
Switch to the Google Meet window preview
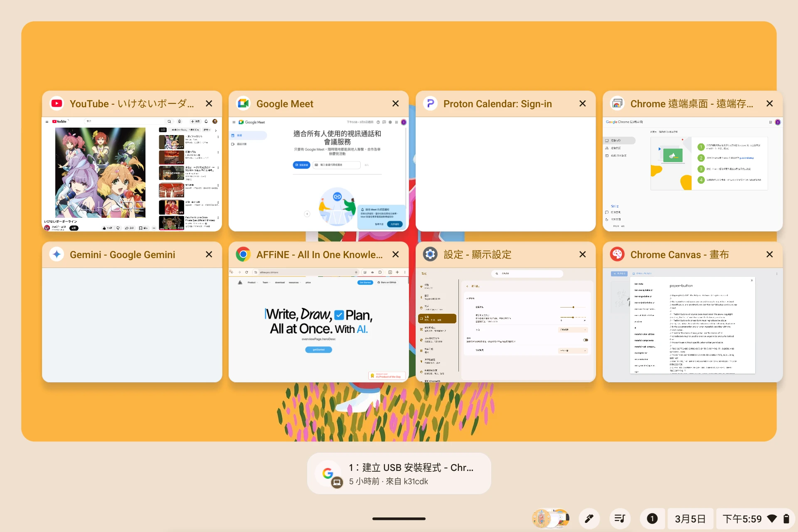pos(318,174)
